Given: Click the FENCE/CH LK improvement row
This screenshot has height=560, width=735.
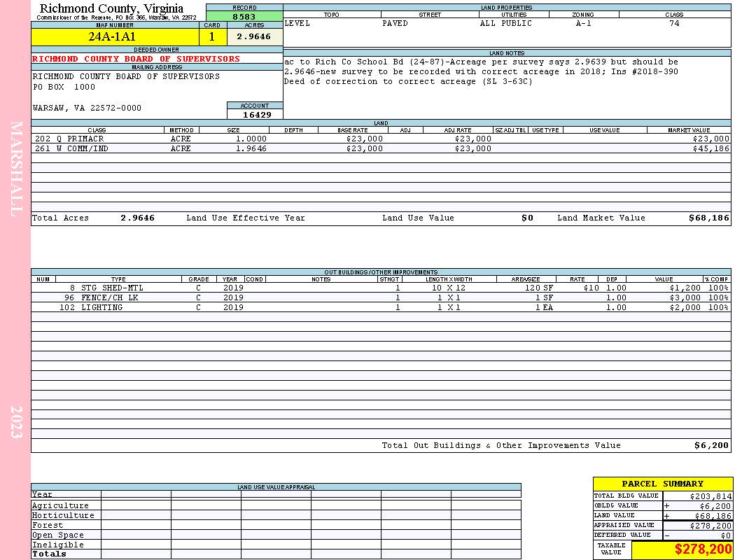Looking at the screenshot, I should tap(381, 297).
